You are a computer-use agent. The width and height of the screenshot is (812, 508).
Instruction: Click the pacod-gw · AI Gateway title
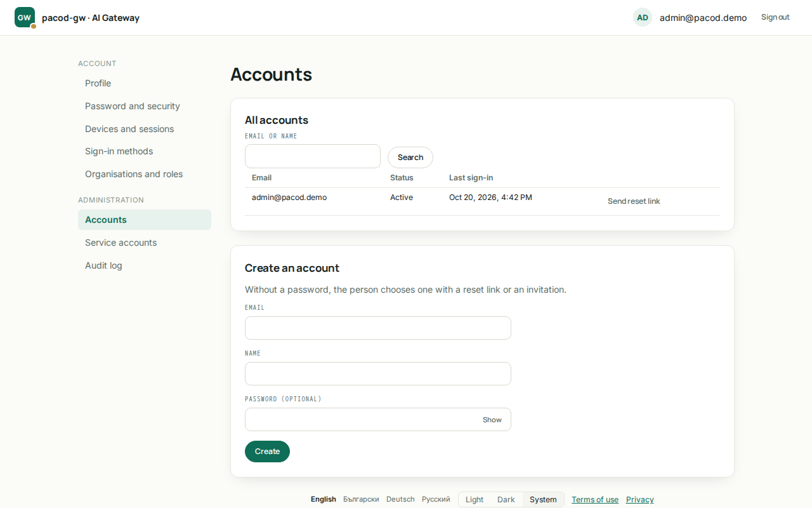click(x=91, y=18)
